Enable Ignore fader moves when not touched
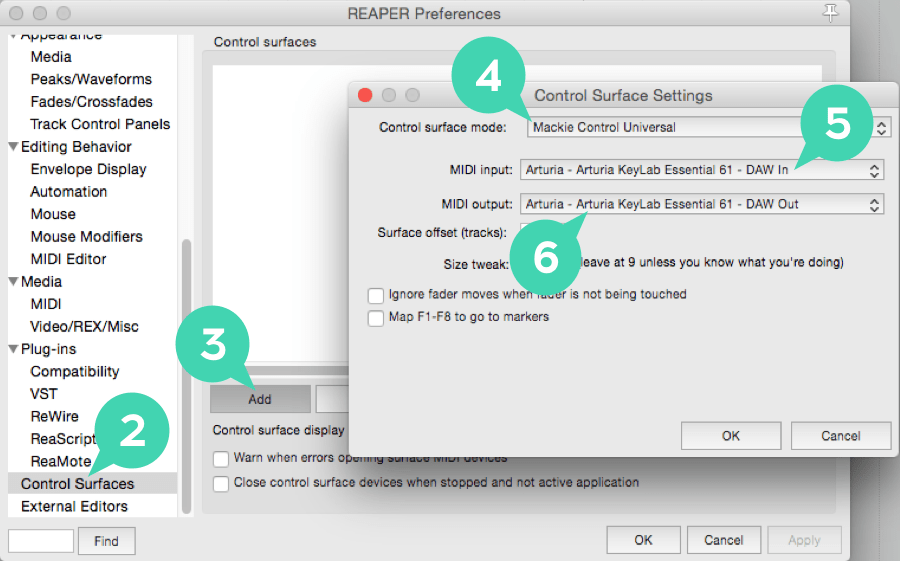Viewport: 900px width, 561px height. pos(376,296)
